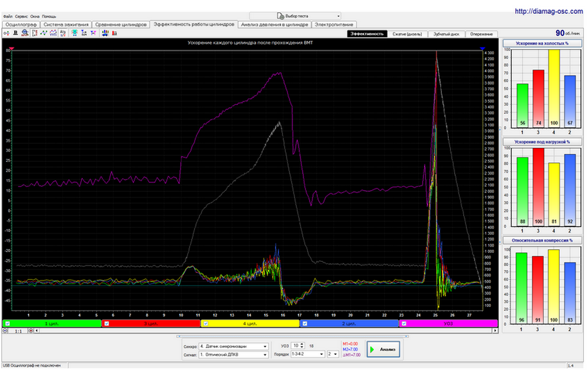
Task: Open the Сигнал dropdown showing 'Оптический ДПКВ'
Action: 233,354
